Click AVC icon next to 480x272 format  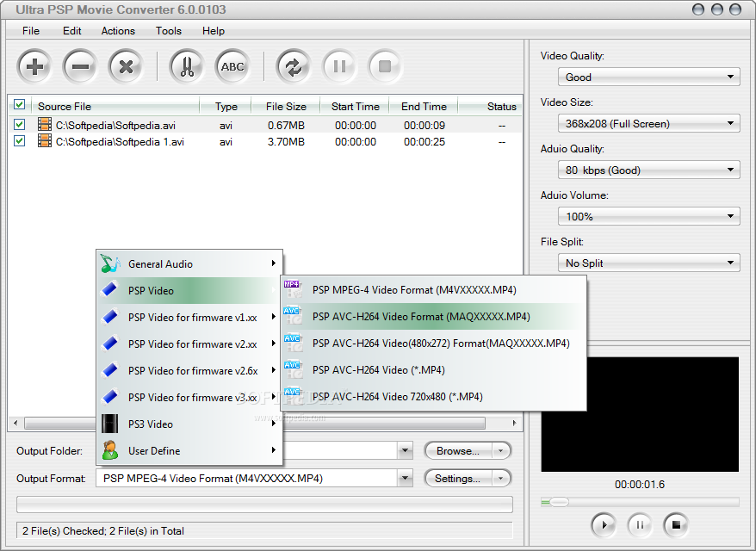pos(293,343)
